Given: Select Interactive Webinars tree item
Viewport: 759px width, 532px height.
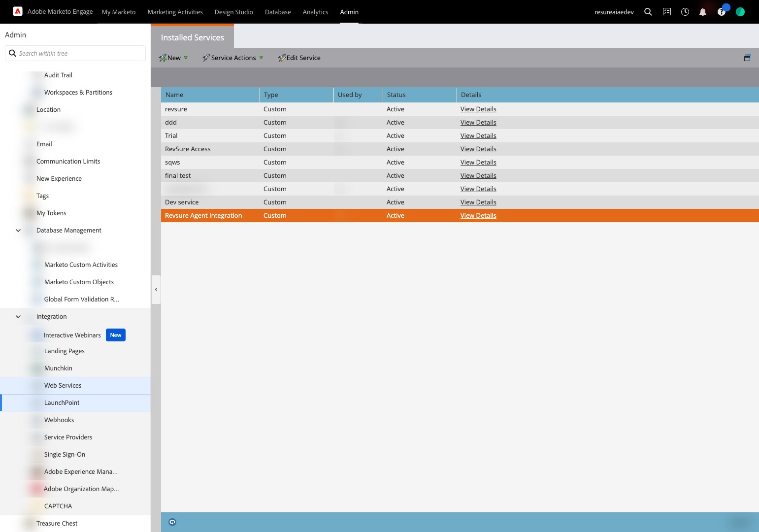Looking at the screenshot, I should pos(72,335).
